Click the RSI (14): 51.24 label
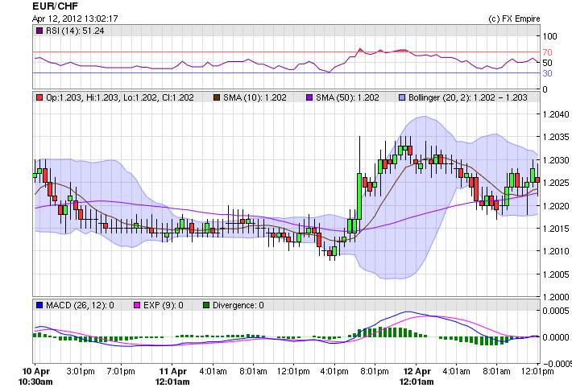The height and width of the screenshot is (392, 572). click(x=75, y=31)
